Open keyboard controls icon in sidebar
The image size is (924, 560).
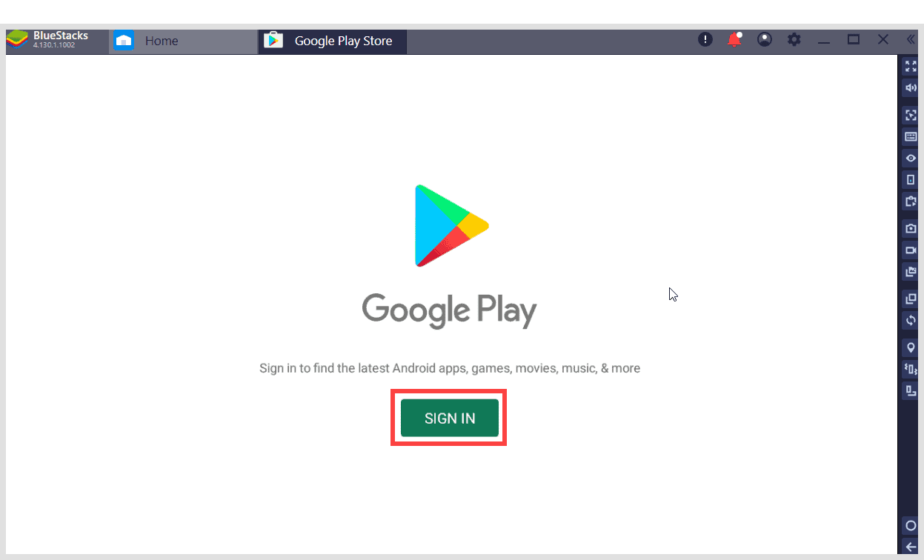(911, 136)
